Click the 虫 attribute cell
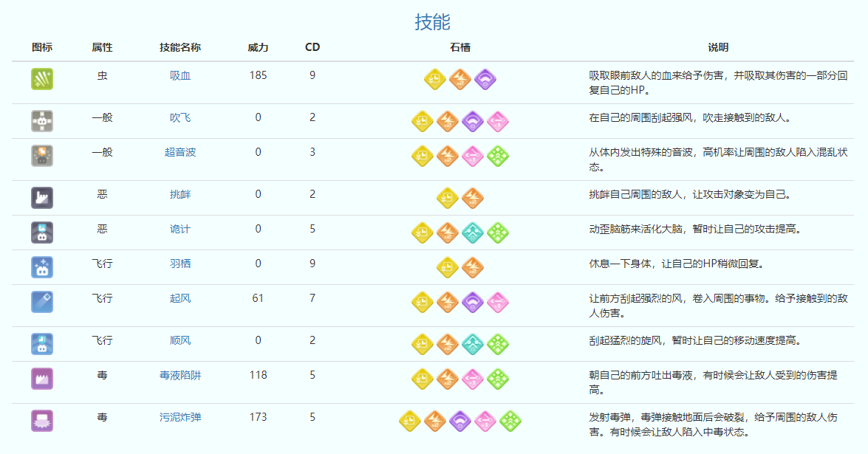The height and width of the screenshot is (454, 868). click(x=102, y=76)
